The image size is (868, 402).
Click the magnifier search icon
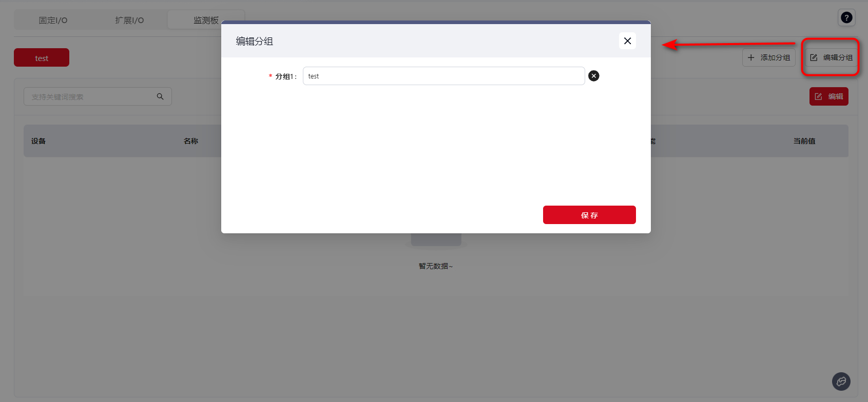click(x=160, y=96)
